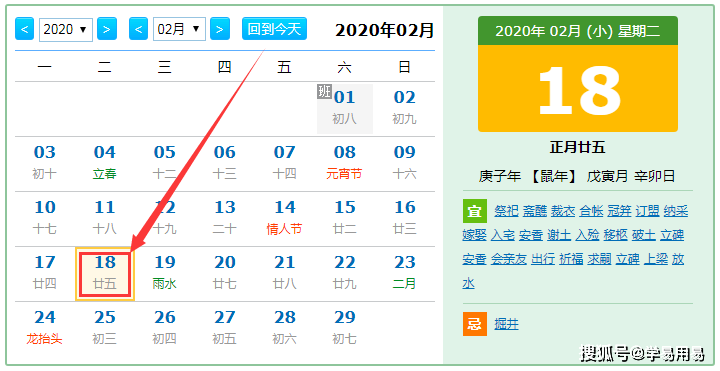Select date 02 初九
The image size is (720, 371).
tap(405, 109)
